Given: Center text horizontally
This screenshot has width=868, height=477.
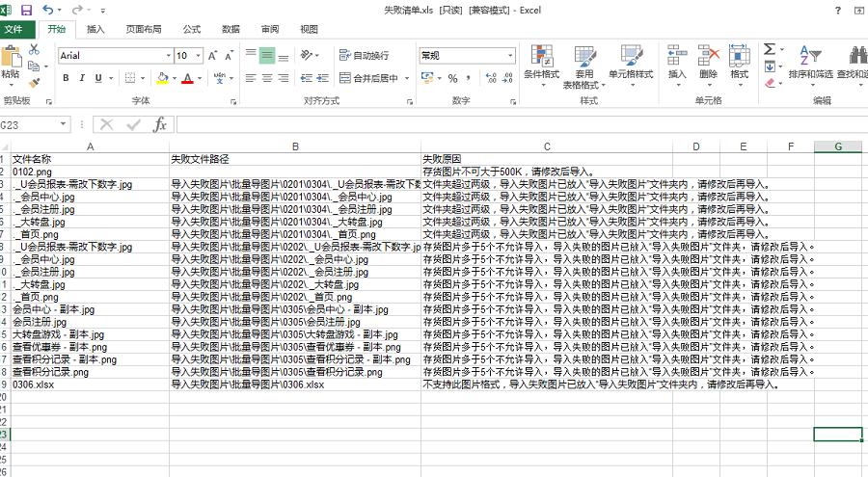Looking at the screenshot, I should pos(267,78).
